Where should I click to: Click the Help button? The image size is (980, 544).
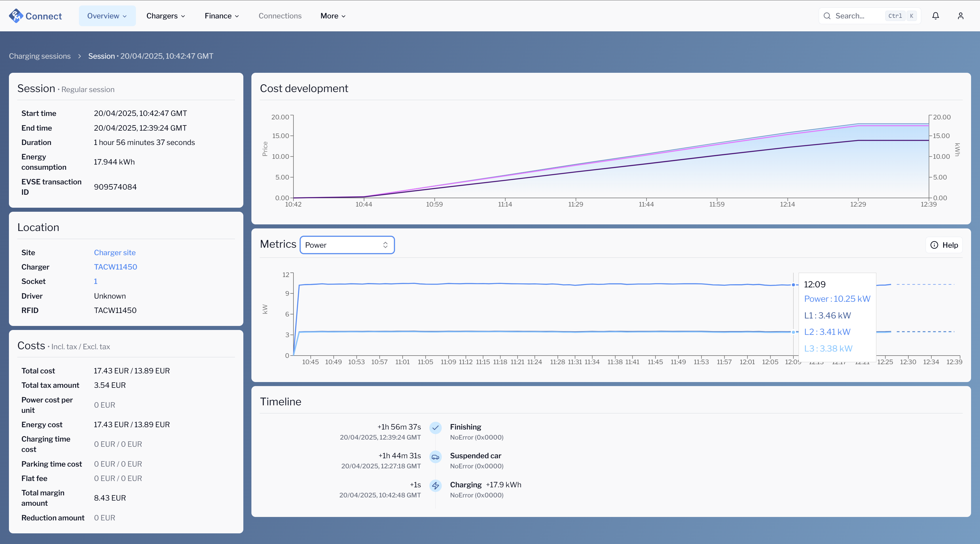tap(944, 245)
